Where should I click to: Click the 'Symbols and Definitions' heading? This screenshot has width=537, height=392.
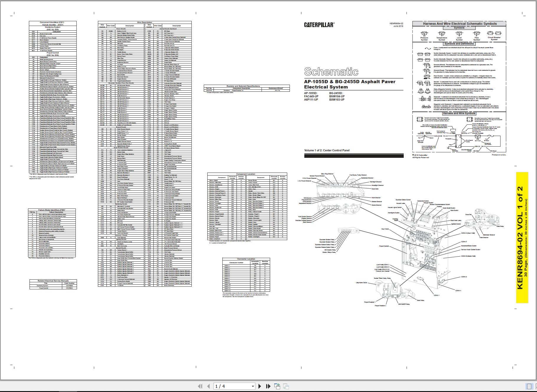click(x=459, y=44)
